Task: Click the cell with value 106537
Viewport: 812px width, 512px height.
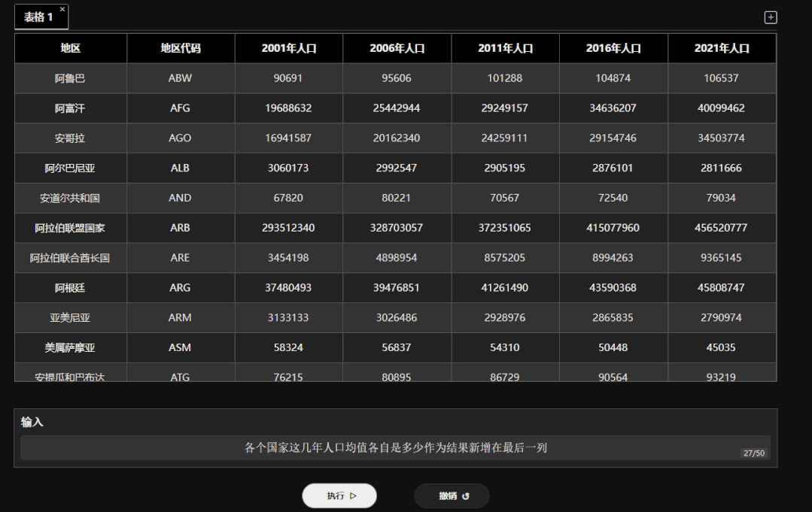Action: 722,79
